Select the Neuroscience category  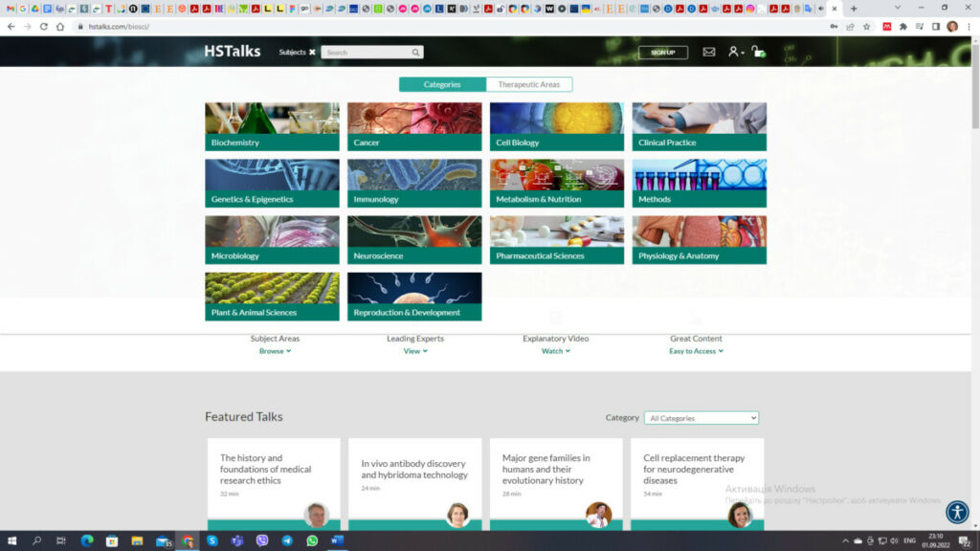coord(413,239)
